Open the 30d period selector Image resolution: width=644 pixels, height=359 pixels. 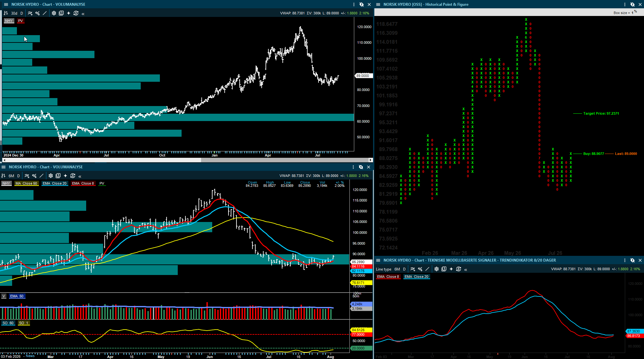pos(14,13)
